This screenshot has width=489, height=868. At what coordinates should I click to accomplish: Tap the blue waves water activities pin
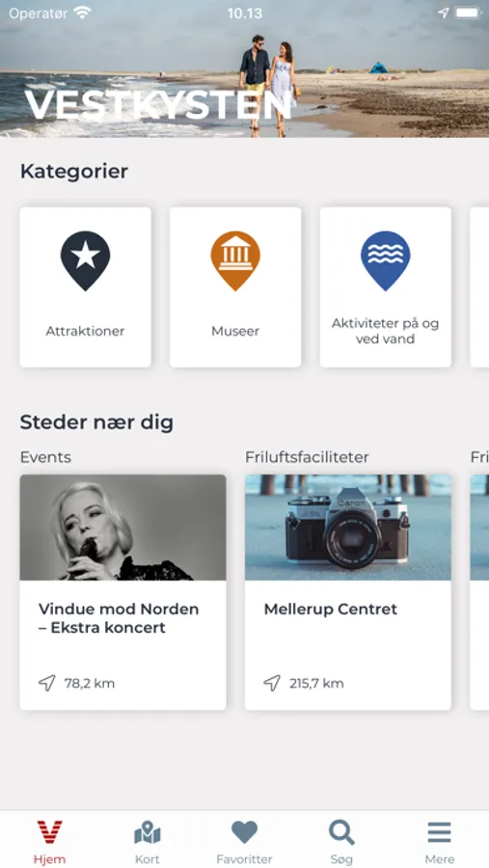click(x=386, y=260)
